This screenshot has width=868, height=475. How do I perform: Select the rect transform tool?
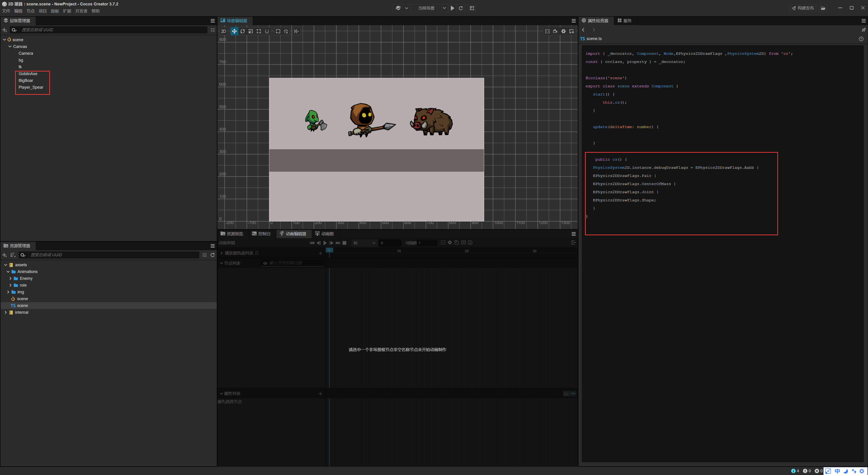259,31
